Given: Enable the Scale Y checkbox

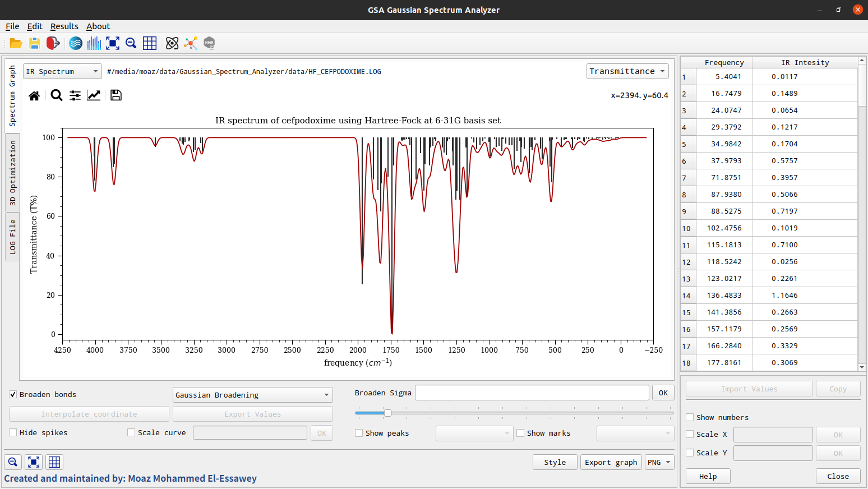Looking at the screenshot, I should tap(690, 453).
